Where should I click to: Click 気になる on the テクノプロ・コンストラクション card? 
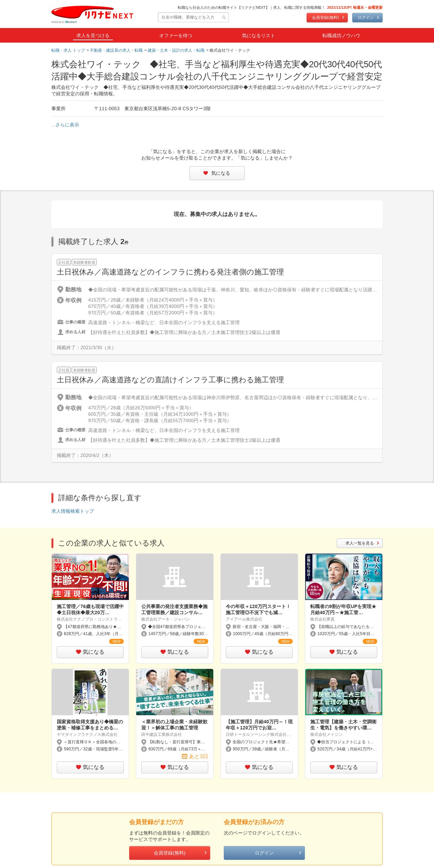90,652
